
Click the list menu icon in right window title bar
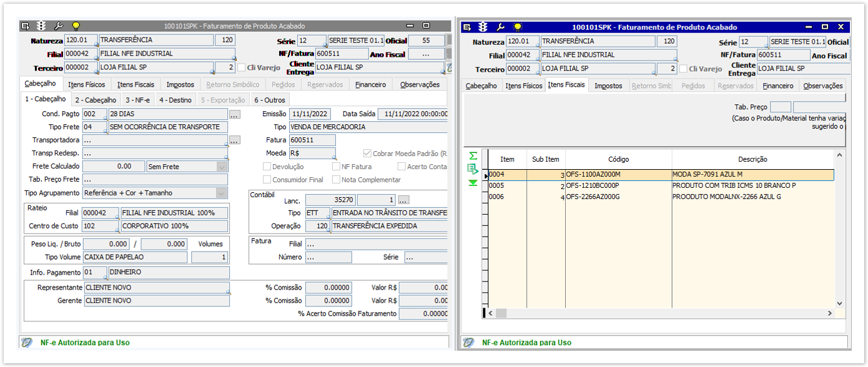tap(466, 27)
